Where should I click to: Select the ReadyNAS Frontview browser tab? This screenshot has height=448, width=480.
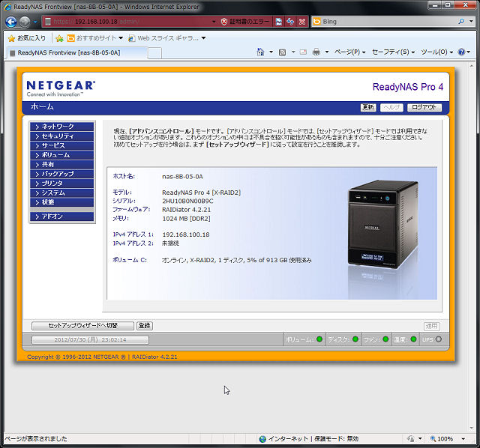pos(76,52)
